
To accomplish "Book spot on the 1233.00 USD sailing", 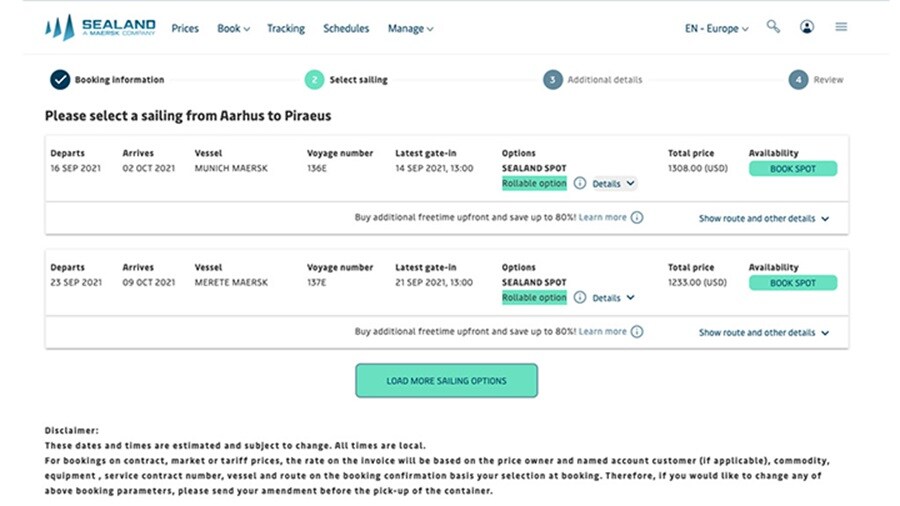I will (792, 283).
